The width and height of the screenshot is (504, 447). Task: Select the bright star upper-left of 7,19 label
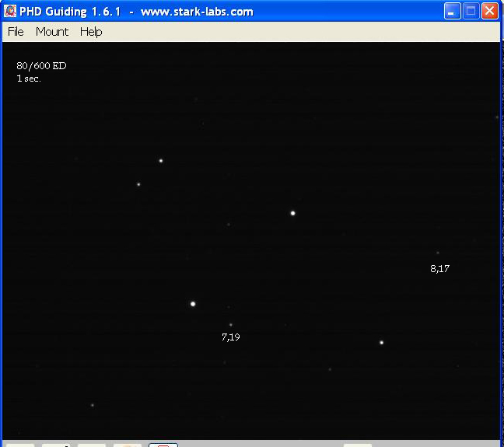193,304
